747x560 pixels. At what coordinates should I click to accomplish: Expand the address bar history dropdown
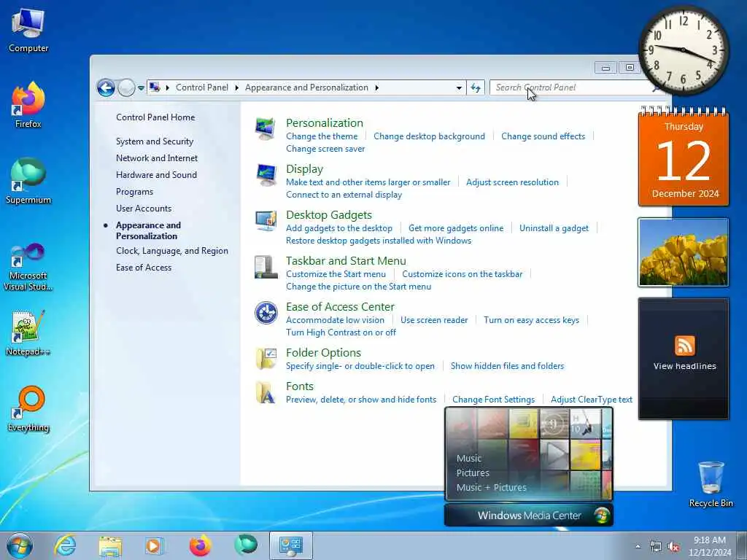point(459,87)
